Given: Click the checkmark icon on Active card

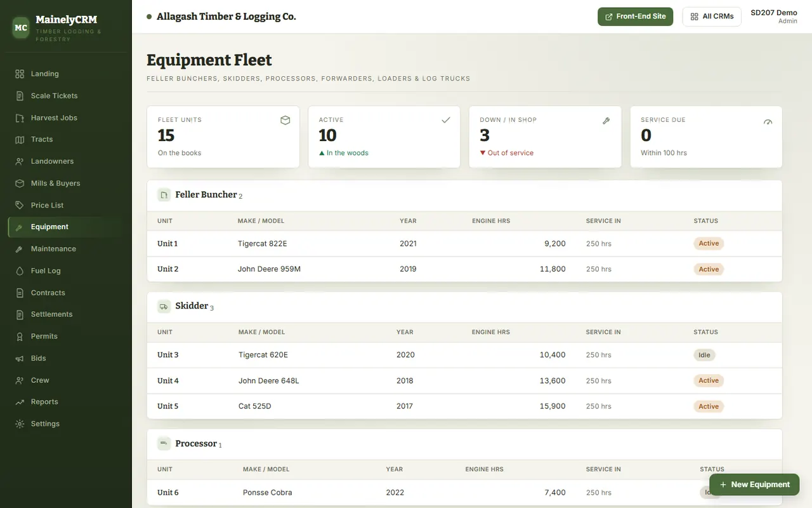Looking at the screenshot, I should click(x=446, y=120).
